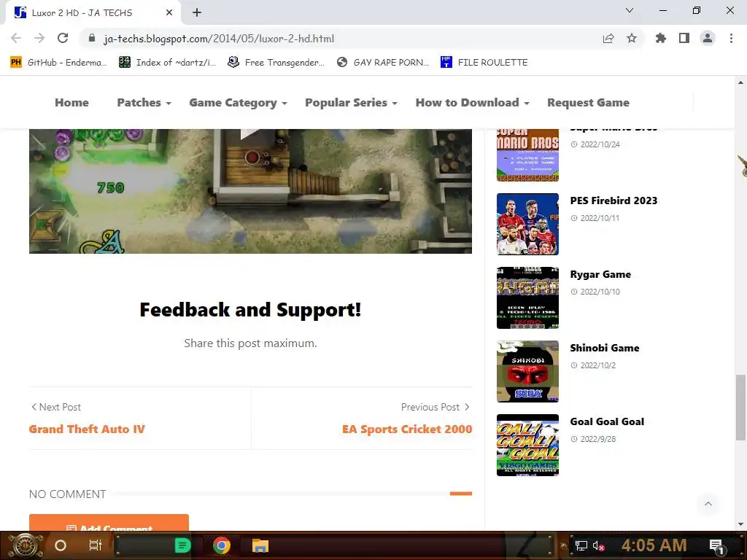Open the FILE ROULETTE bookmark

click(x=484, y=63)
